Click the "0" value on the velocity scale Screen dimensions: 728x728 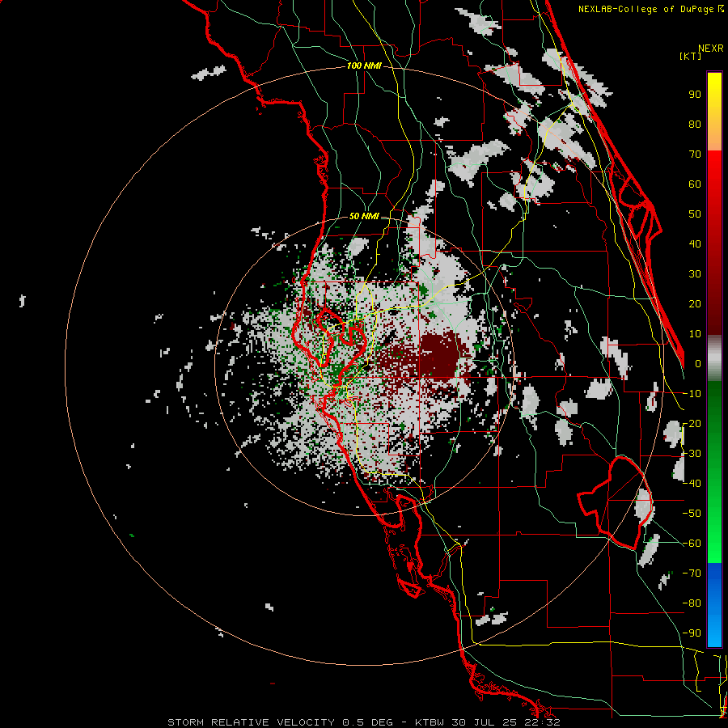[698, 363]
